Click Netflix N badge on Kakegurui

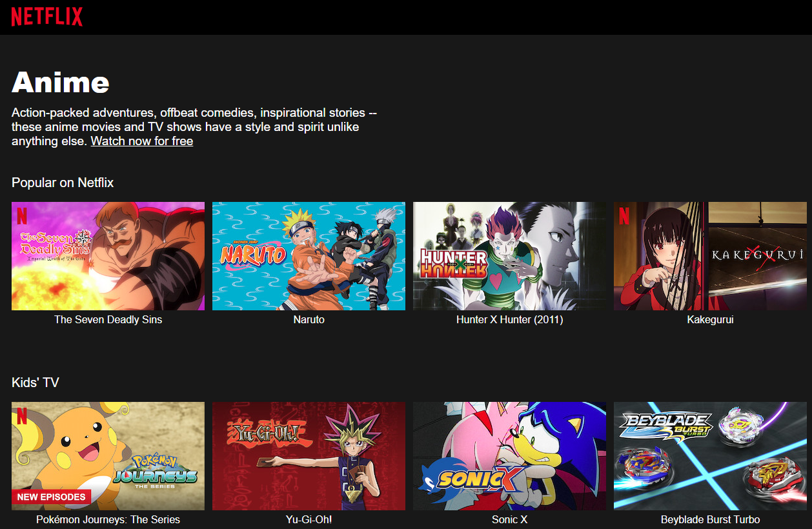point(624,215)
